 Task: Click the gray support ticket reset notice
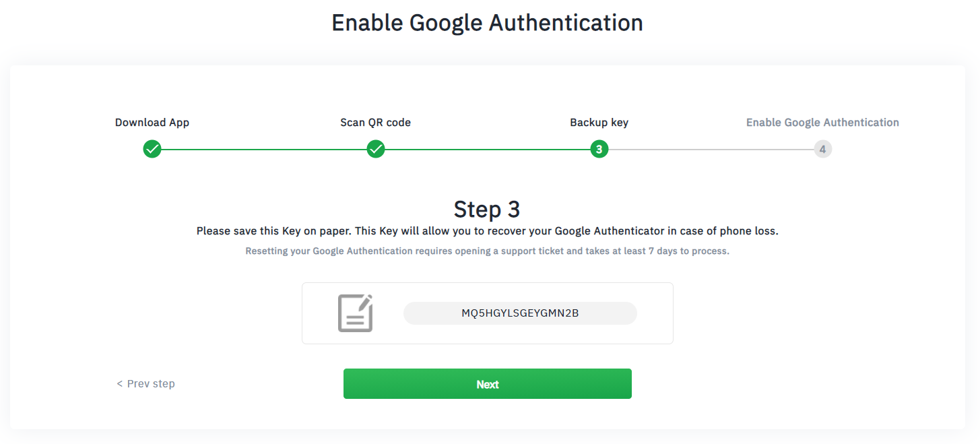tap(488, 251)
